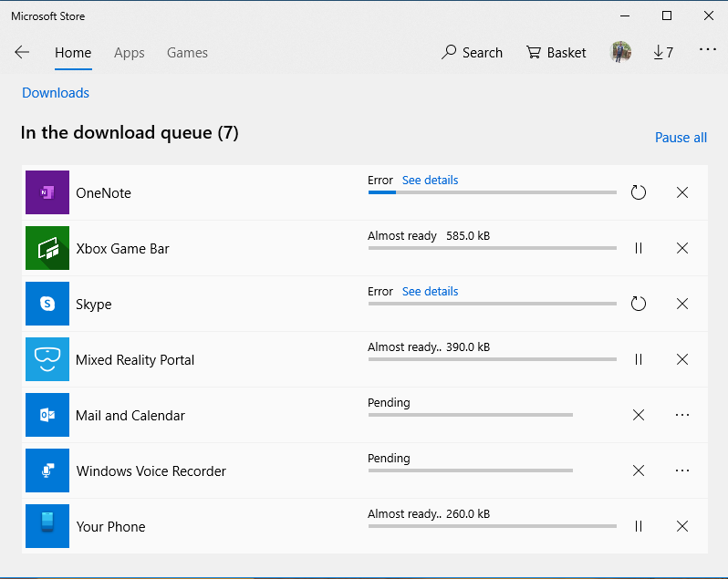Switch to the Games tab
The width and height of the screenshot is (728, 579).
[x=187, y=53]
